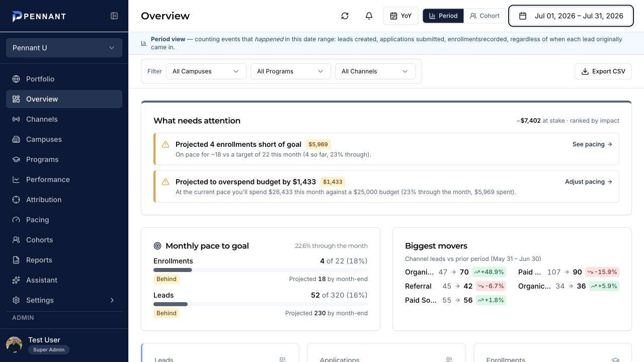Click Projected 230 by month-end text

pos(327,313)
